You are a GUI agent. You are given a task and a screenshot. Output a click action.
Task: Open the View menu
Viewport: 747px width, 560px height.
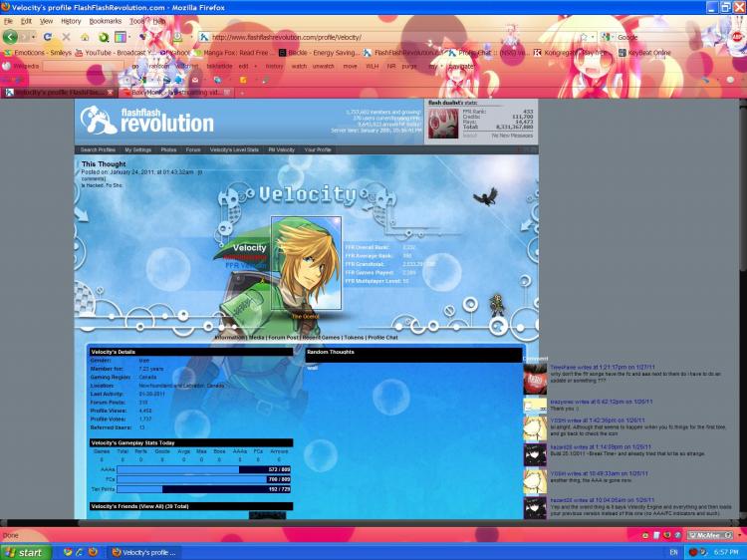tap(46, 21)
